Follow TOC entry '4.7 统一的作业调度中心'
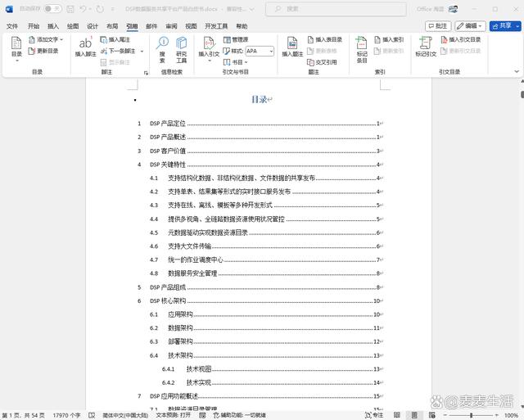The width and height of the screenshot is (524, 420). click(x=266, y=260)
